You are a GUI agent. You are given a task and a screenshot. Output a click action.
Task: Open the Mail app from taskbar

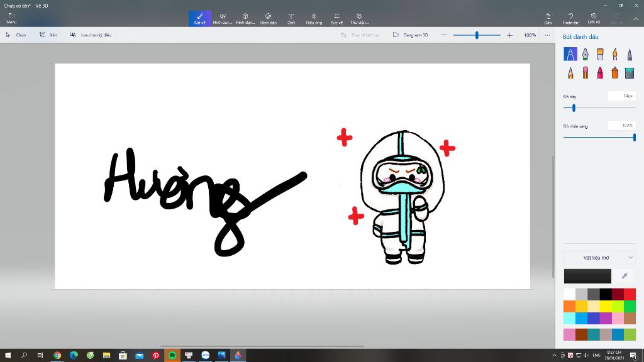tap(139, 356)
